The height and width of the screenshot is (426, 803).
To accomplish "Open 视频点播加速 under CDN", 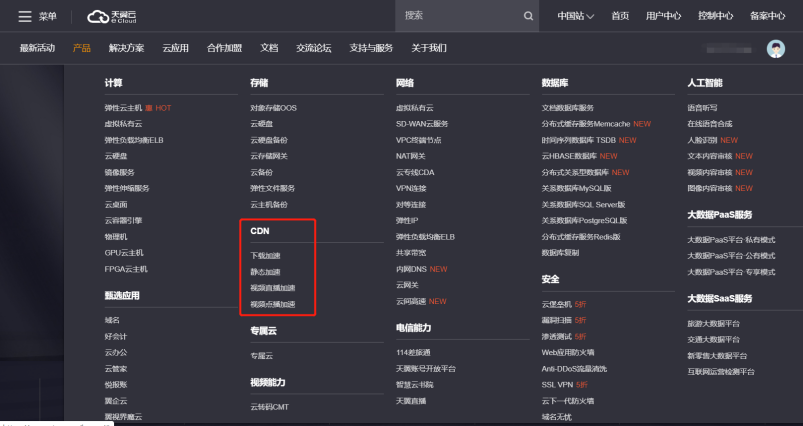I will click(272, 304).
